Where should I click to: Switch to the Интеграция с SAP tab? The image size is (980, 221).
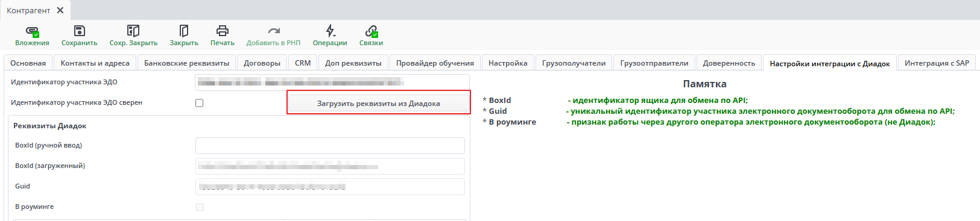coord(937,63)
